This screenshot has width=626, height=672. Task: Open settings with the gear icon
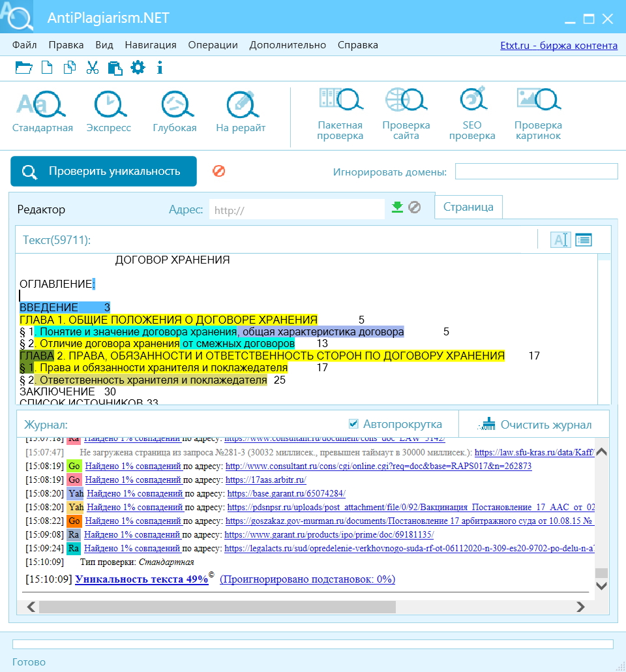138,68
